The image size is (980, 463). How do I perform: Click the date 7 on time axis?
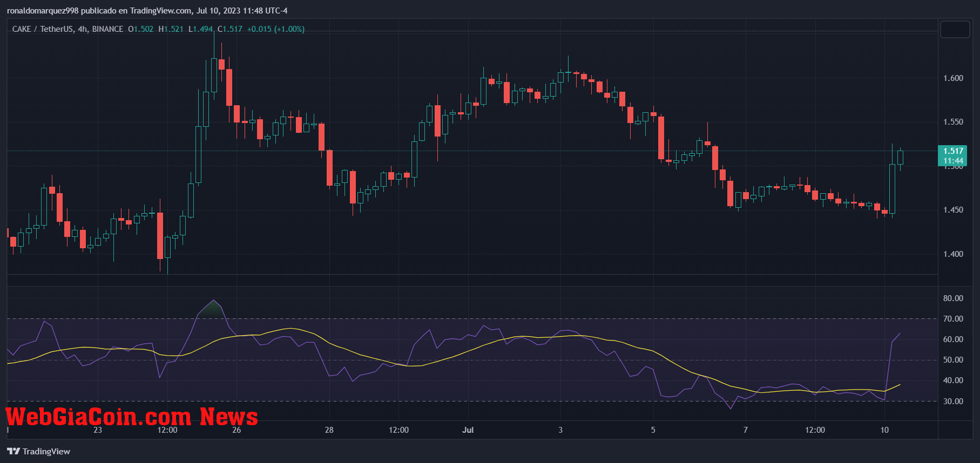(x=746, y=430)
